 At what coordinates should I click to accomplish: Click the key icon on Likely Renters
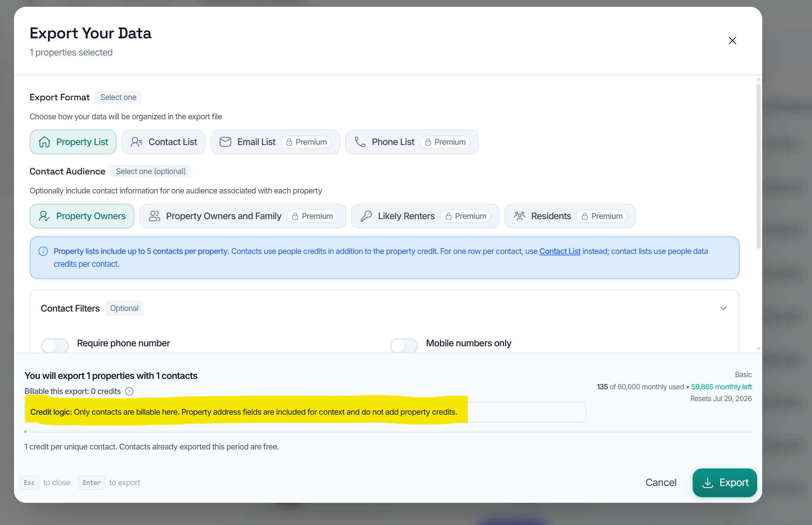tap(366, 216)
